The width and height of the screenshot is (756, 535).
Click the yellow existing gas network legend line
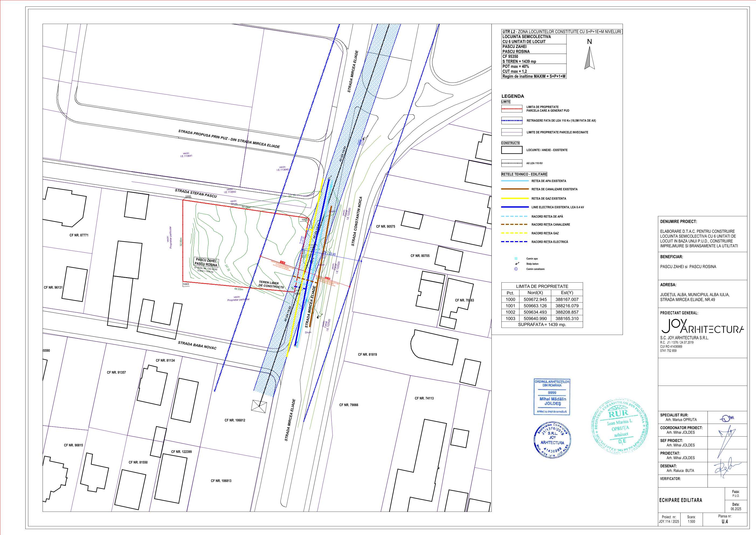click(x=515, y=198)
